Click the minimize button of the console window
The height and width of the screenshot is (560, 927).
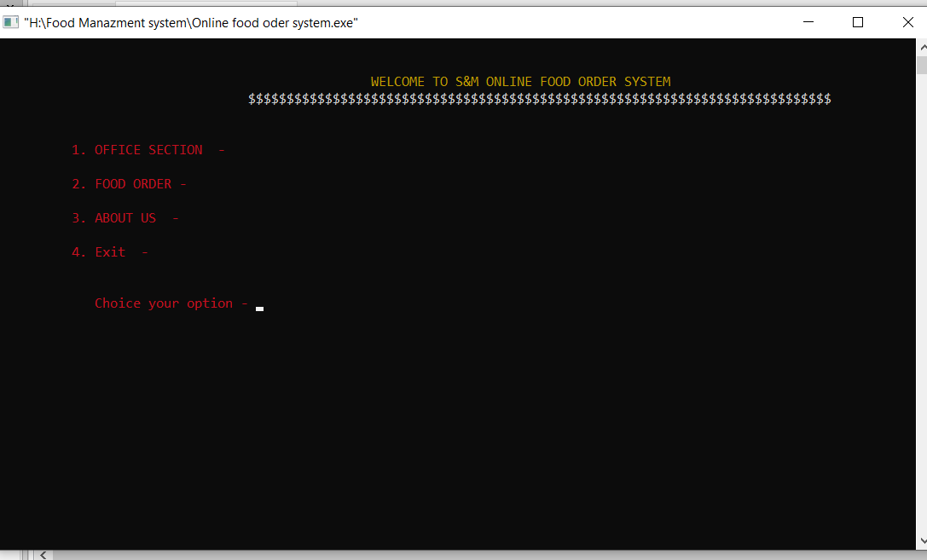808,22
